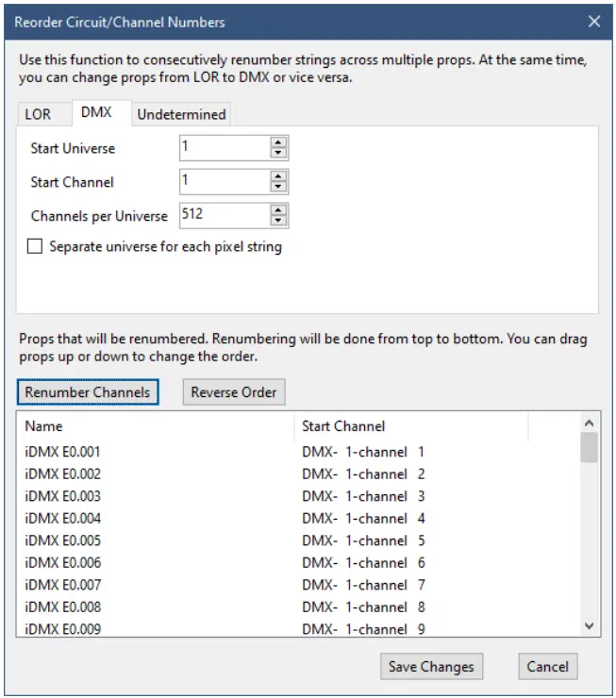Decrease Channels per Universe value

click(x=278, y=221)
